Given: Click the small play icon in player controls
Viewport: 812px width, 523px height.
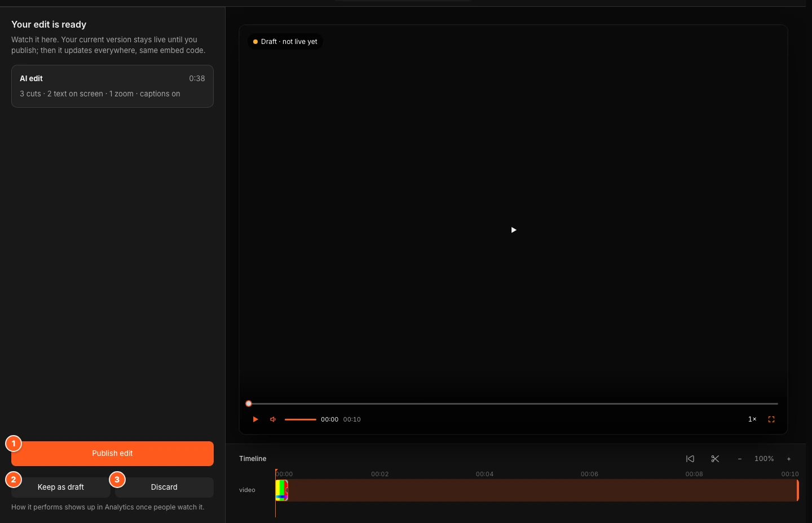Looking at the screenshot, I should pos(255,419).
